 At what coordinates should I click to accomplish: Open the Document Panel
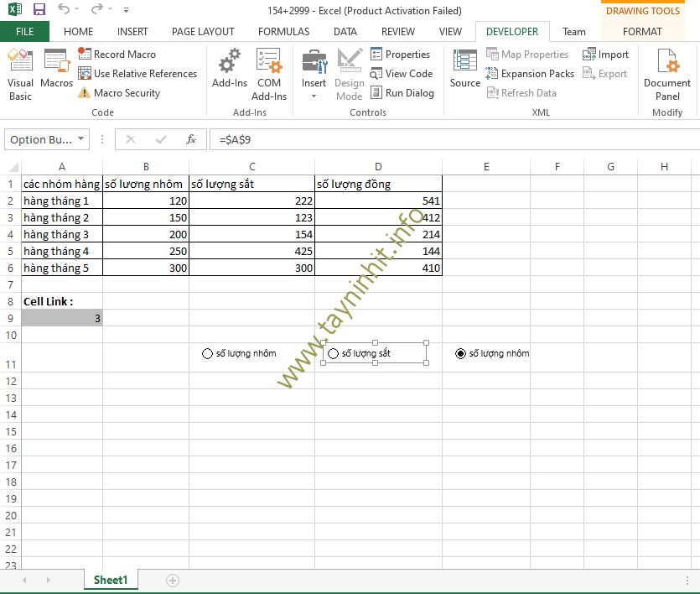(x=667, y=74)
